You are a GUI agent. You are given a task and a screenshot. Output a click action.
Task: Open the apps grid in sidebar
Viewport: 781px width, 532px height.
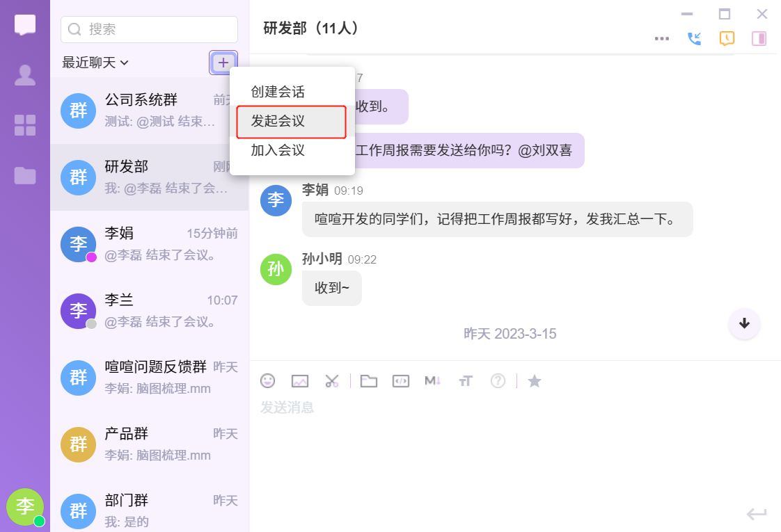click(x=25, y=125)
